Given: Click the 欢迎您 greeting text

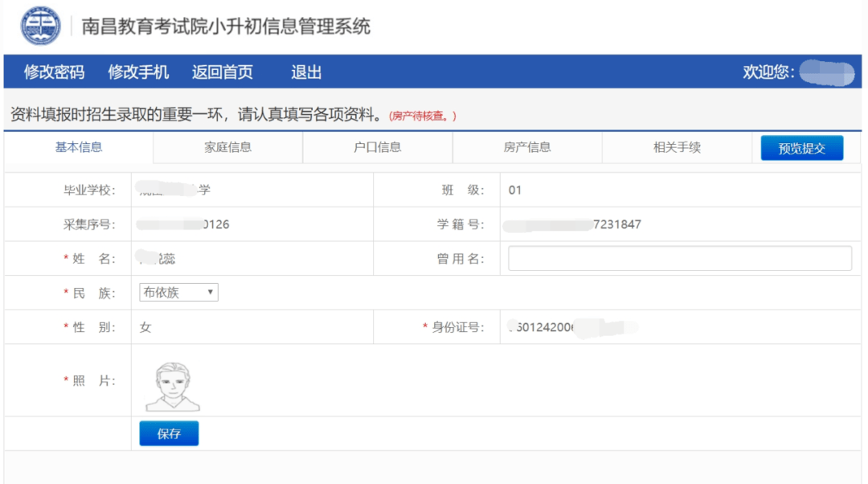Looking at the screenshot, I should pos(768,72).
